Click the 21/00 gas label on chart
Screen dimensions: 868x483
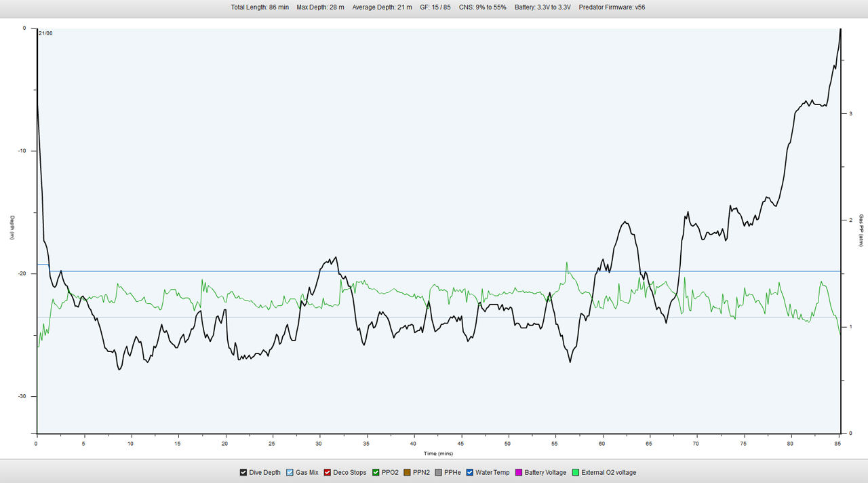pyautogui.click(x=45, y=33)
